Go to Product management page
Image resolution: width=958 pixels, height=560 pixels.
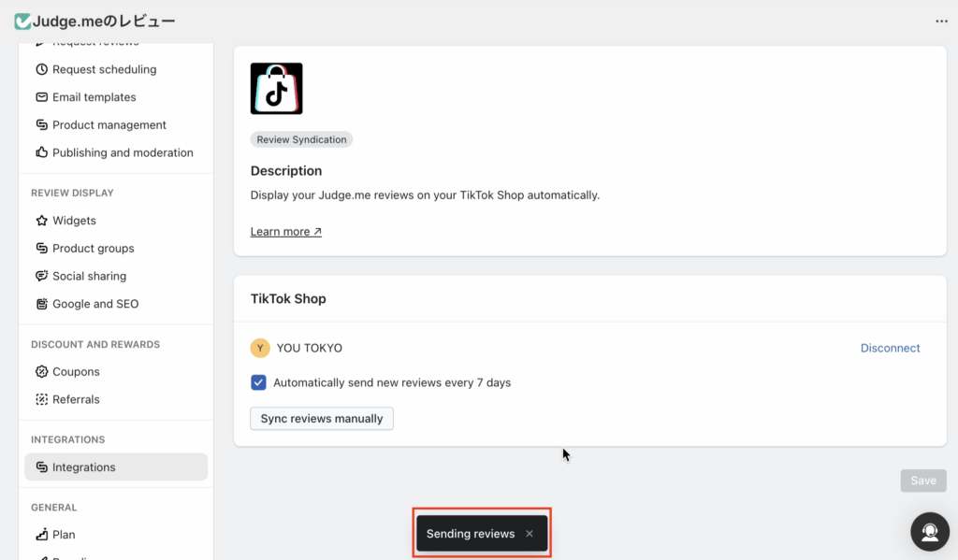109,125
